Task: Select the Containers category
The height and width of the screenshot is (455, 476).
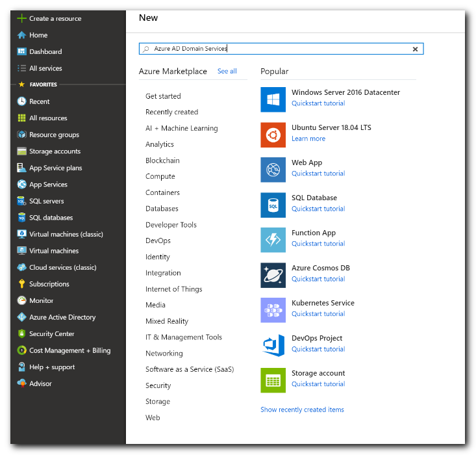Action: click(x=162, y=192)
